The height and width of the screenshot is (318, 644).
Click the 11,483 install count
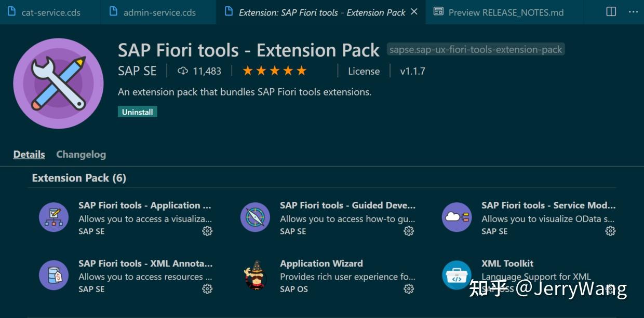207,71
